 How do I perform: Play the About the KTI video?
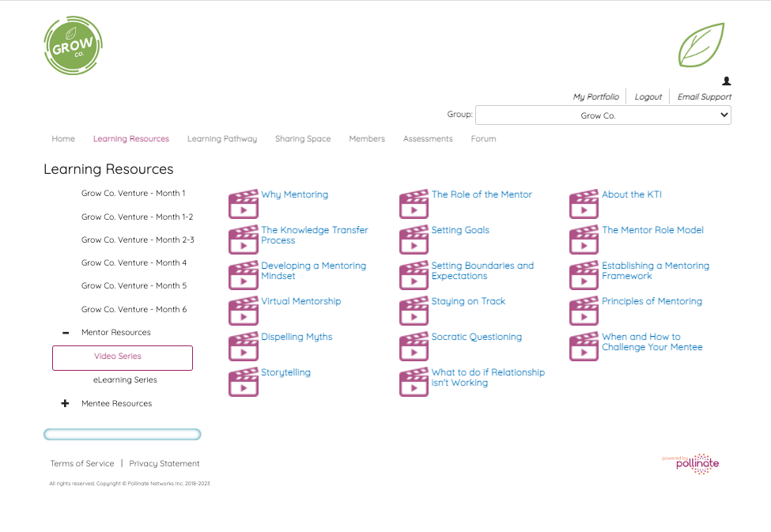click(x=583, y=204)
